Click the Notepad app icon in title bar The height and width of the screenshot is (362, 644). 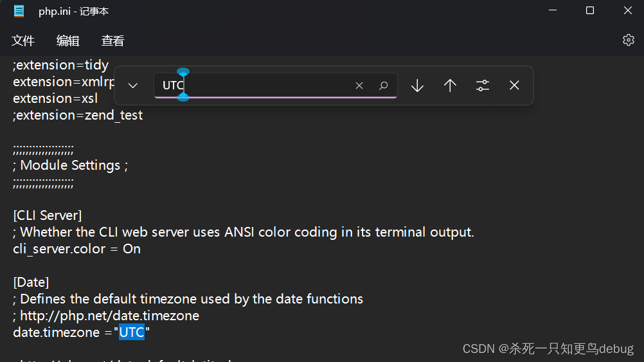pyautogui.click(x=19, y=11)
